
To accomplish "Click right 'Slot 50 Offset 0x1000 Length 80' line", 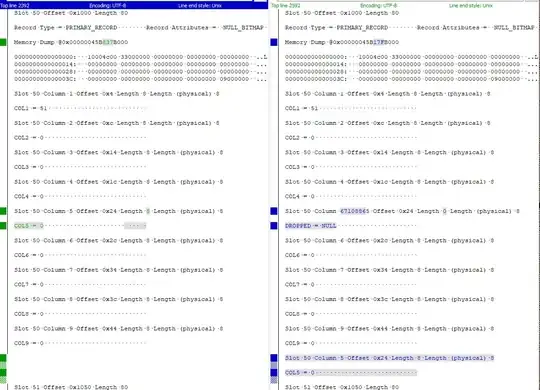I will coord(342,13).
